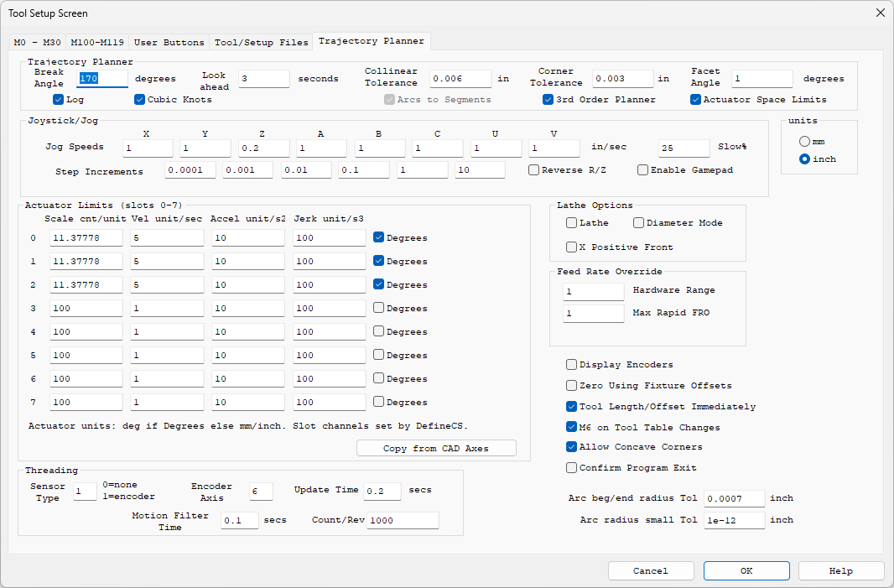
Task: Edit slot 7 Jerk unit/s3 field
Action: click(x=330, y=402)
